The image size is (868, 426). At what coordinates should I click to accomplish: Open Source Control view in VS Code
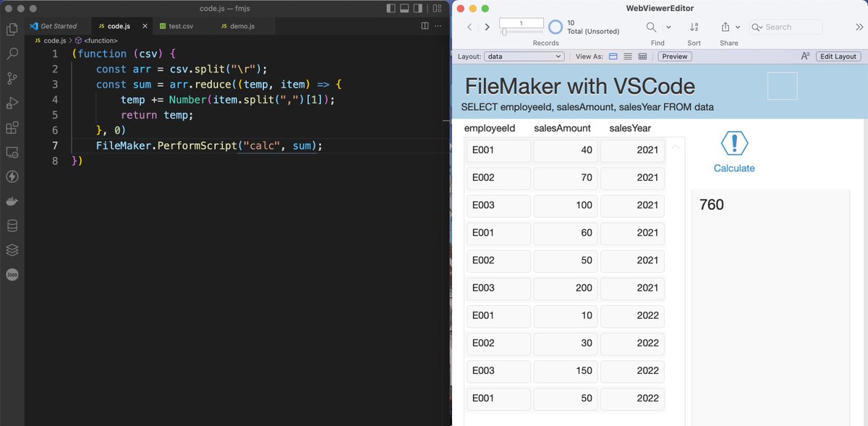click(x=12, y=79)
